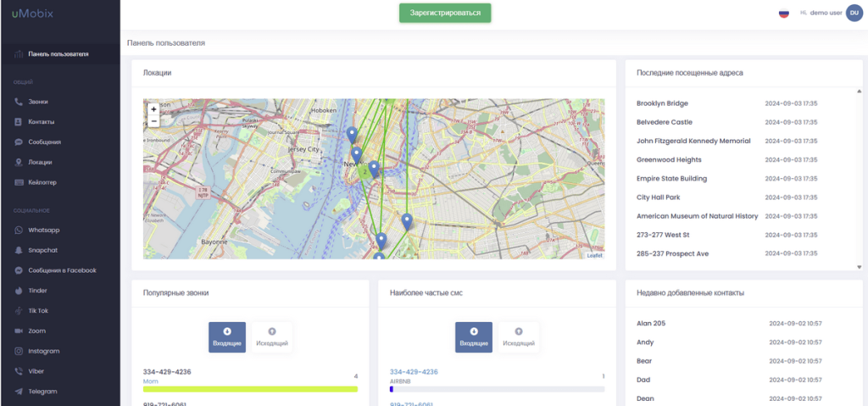Click the Instagram icon in sidebar
Screen dimensions: 868x406
tap(19, 351)
